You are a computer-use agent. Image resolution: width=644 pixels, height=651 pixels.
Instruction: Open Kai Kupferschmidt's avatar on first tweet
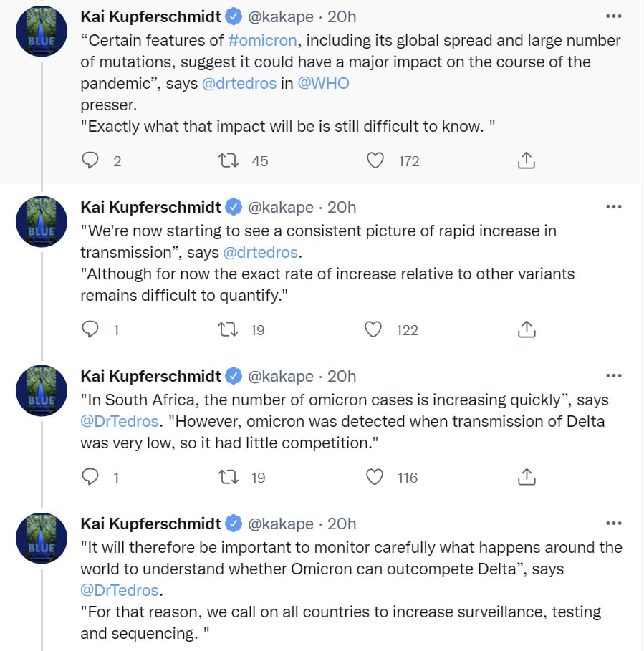(x=42, y=31)
